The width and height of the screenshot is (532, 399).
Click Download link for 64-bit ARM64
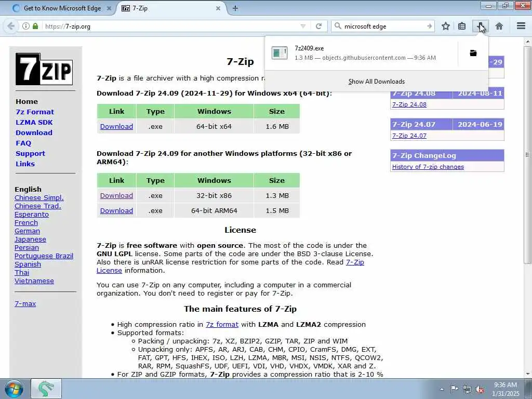click(116, 211)
